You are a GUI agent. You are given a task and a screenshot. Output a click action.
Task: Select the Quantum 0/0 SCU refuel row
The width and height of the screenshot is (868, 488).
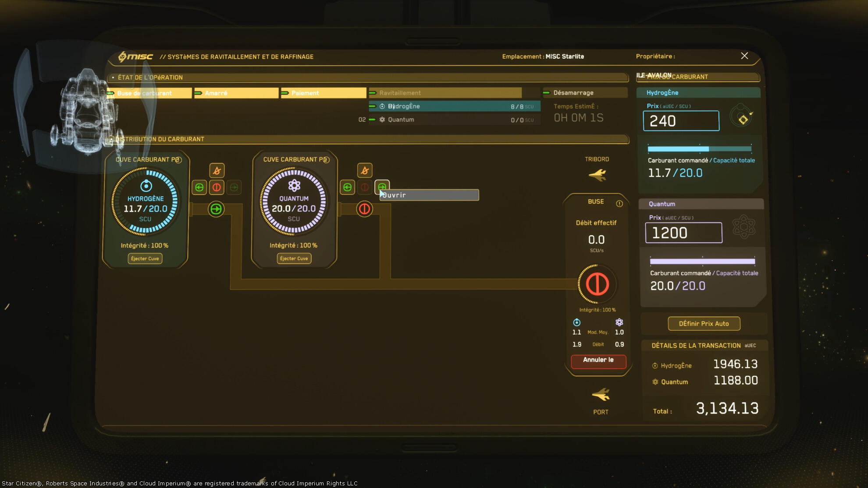tap(455, 120)
